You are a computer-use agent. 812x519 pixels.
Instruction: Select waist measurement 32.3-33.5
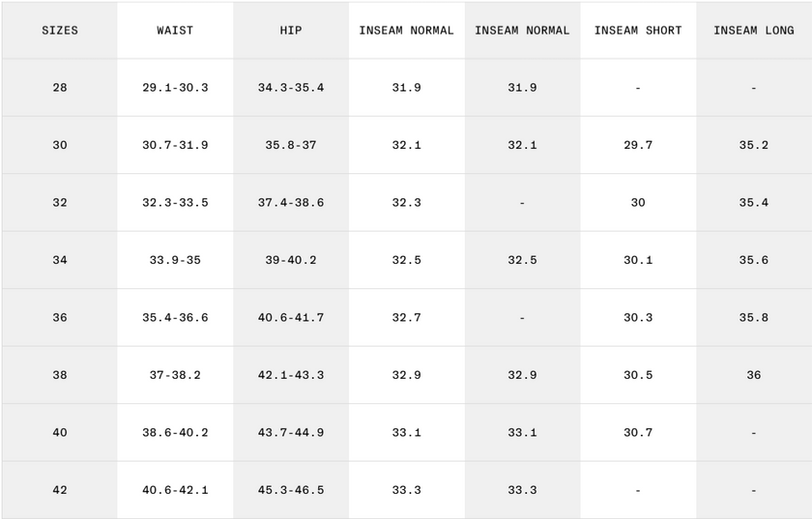click(x=175, y=203)
